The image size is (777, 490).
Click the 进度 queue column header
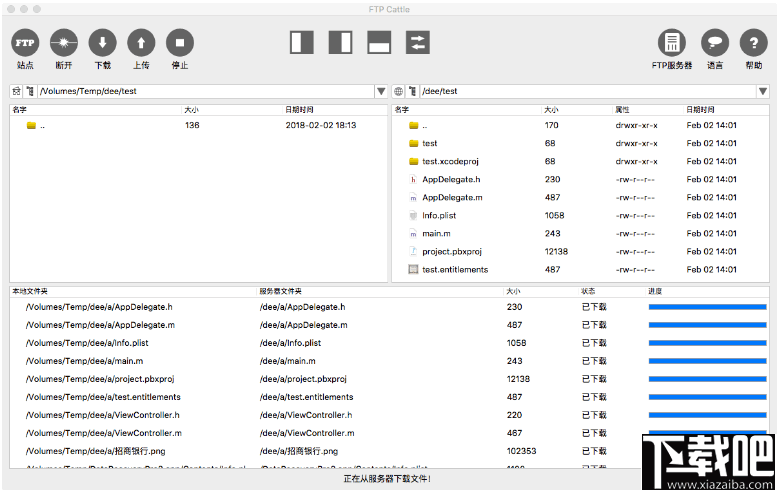pyautogui.click(x=708, y=291)
